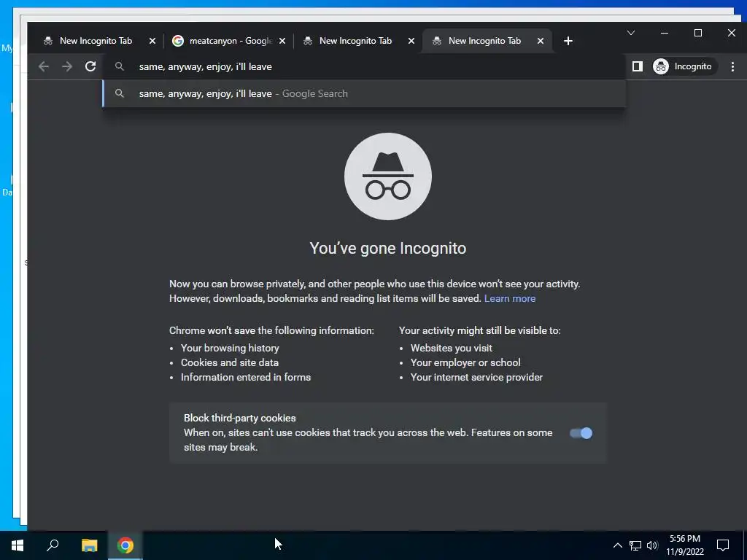The height and width of the screenshot is (560, 747).
Task: Open the network status tray icon
Action: [635, 545]
